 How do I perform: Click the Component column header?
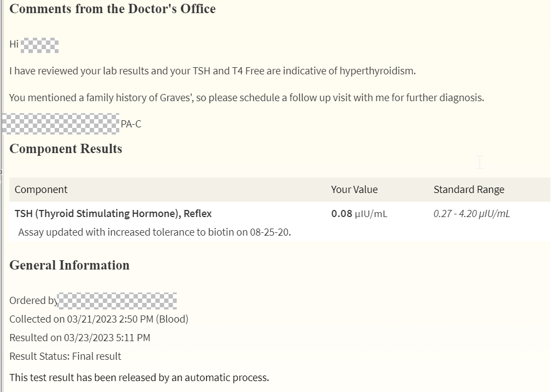tap(41, 190)
